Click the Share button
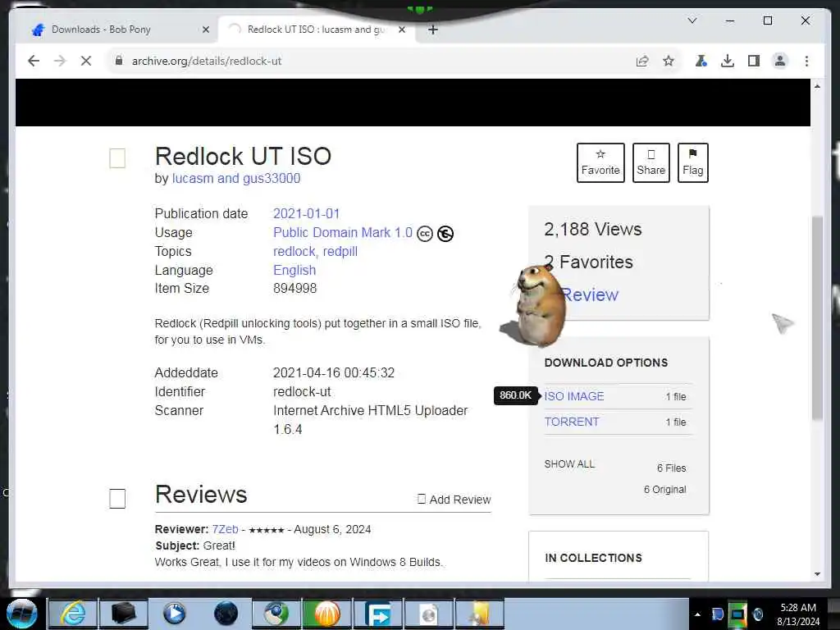The width and height of the screenshot is (840, 630). pos(651,163)
